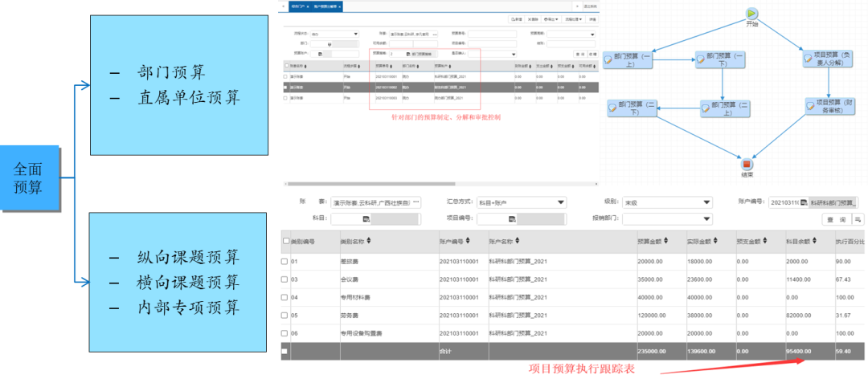The width and height of the screenshot is (868, 387).
Task: Sort lower table by 账户编号 arrow icon
Action: tap(469, 241)
